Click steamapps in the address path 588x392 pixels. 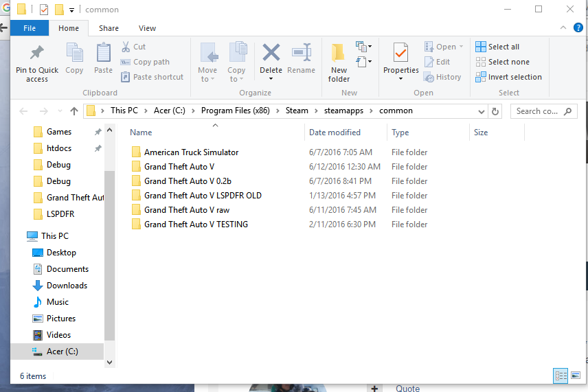343,111
